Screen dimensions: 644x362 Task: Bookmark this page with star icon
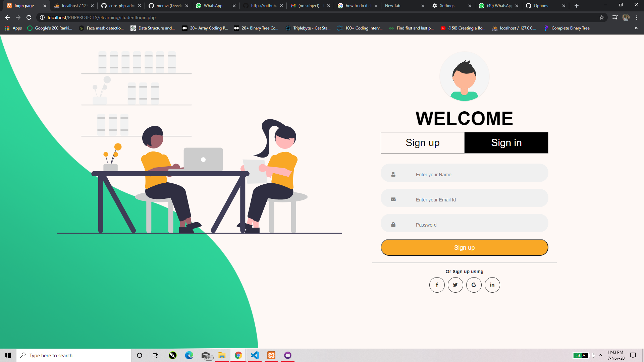[602, 17]
